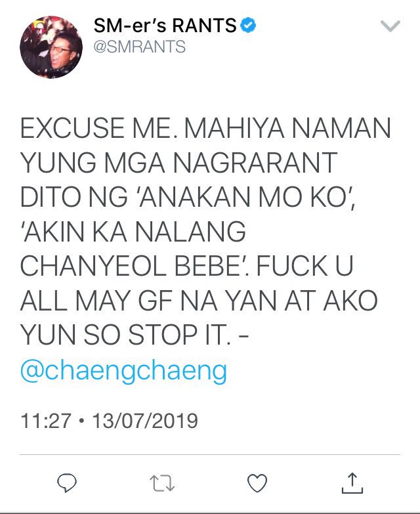Open the SM-er's RANTS profile picture

pyautogui.click(x=51, y=47)
